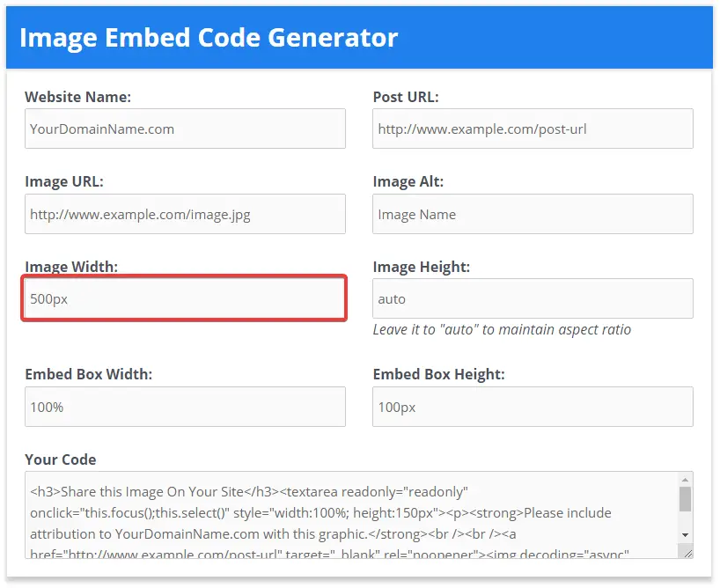This screenshot has height=588, width=720.
Task: Select the Image URL input field
Action: pos(185,214)
